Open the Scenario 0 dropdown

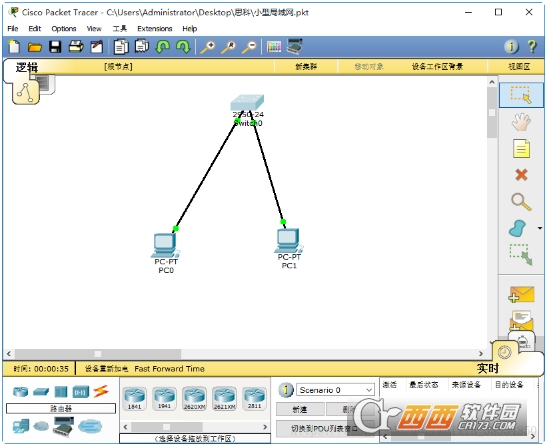335,390
